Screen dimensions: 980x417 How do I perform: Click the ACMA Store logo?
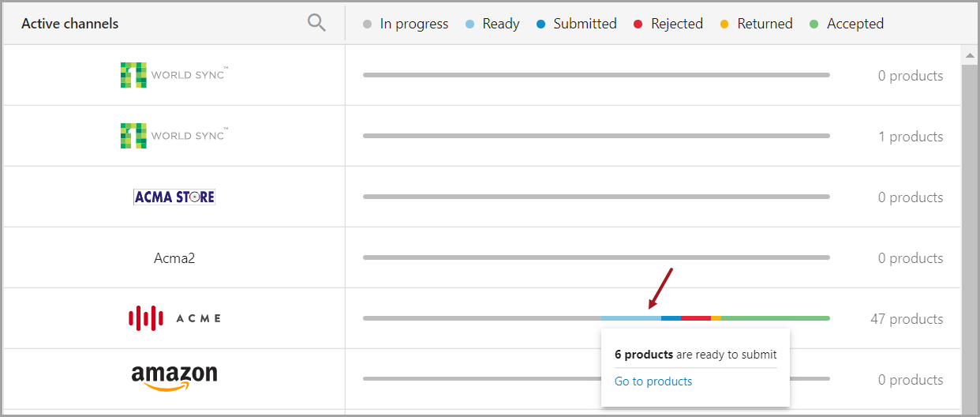174,197
